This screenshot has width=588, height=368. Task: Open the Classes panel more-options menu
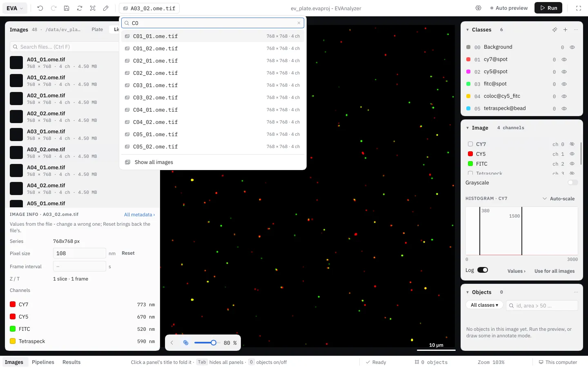coord(576,30)
